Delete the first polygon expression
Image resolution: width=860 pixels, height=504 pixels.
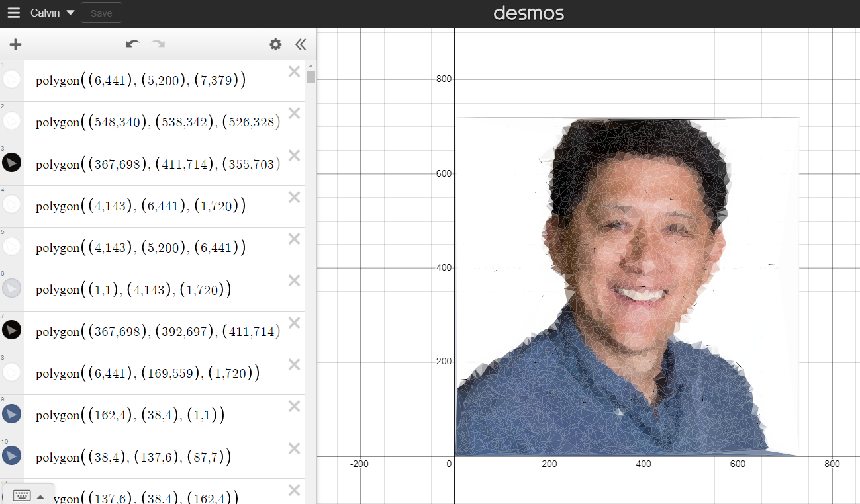[x=293, y=71]
